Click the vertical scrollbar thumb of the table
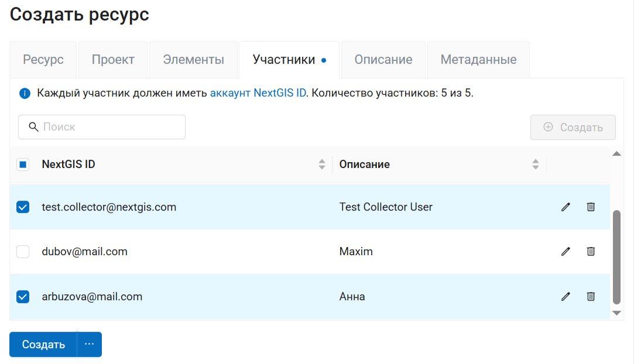 point(616,257)
